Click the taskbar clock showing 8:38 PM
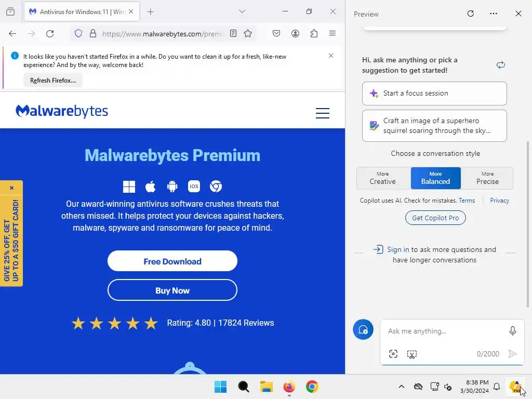 pos(474,387)
